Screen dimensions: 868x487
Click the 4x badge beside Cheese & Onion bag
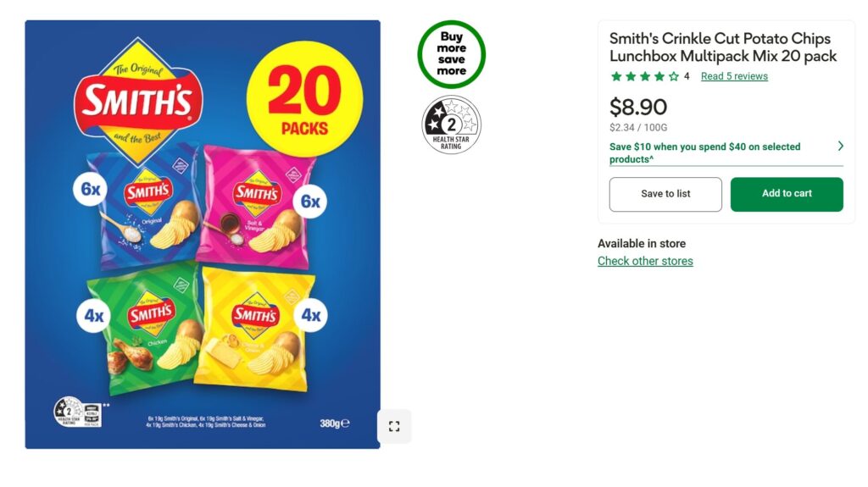coord(310,315)
